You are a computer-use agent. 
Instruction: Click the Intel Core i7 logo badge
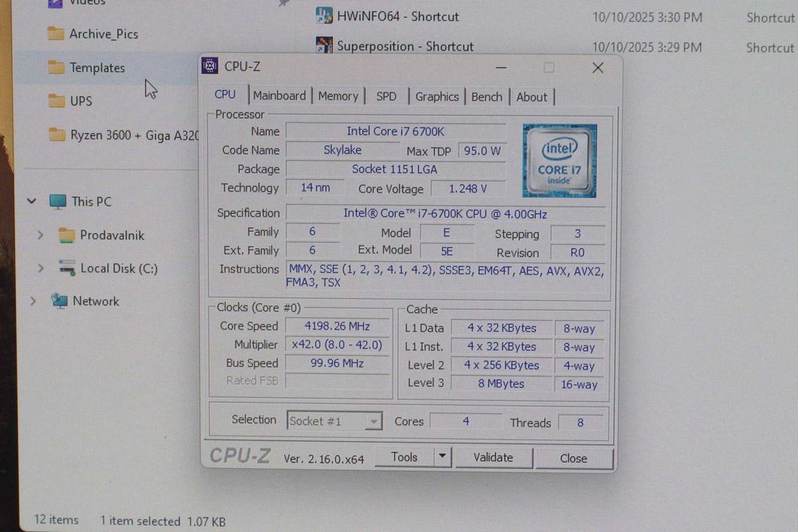[x=559, y=160]
